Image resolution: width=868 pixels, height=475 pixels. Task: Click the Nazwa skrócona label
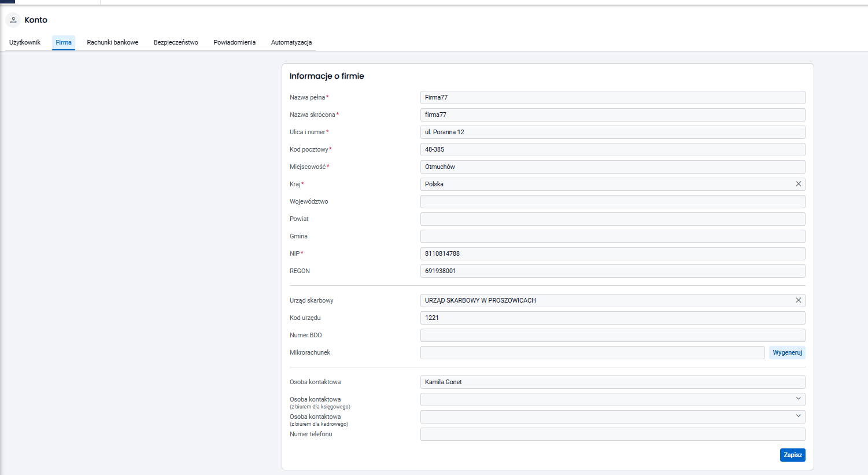(312, 115)
